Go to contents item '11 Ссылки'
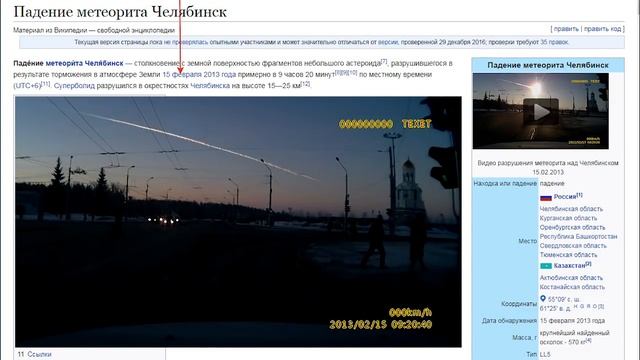The width and height of the screenshot is (640, 360). pyautogui.click(x=35, y=354)
